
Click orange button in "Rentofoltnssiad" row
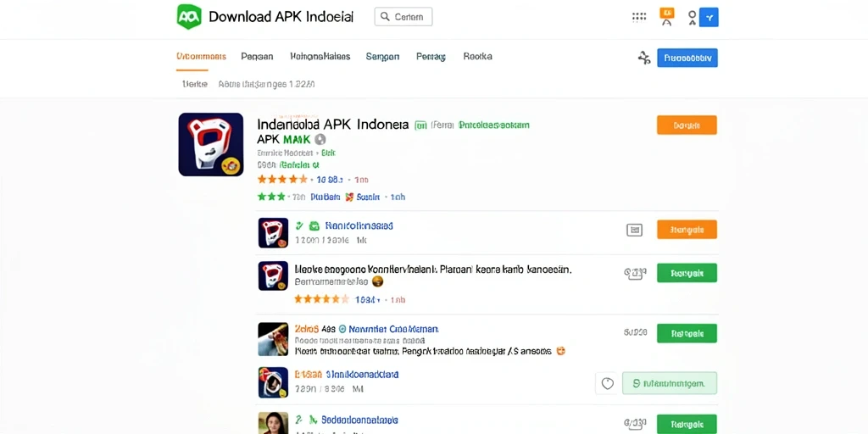point(687,229)
